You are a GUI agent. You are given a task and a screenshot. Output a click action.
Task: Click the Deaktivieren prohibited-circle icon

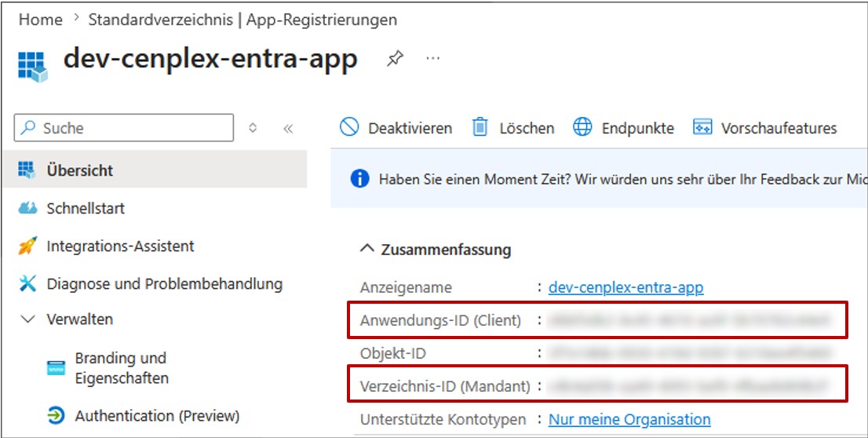pyautogui.click(x=348, y=127)
